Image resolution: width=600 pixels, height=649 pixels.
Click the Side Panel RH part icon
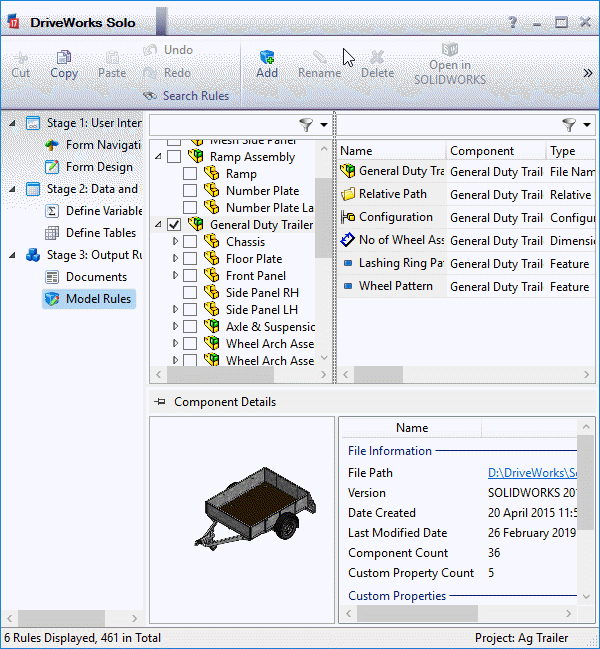[212, 292]
